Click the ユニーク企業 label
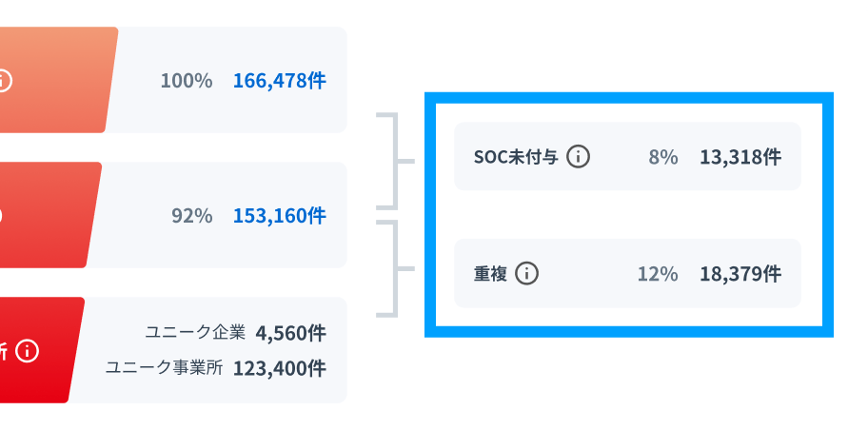Screen dimensions: 868x430 pyautogui.click(x=195, y=333)
